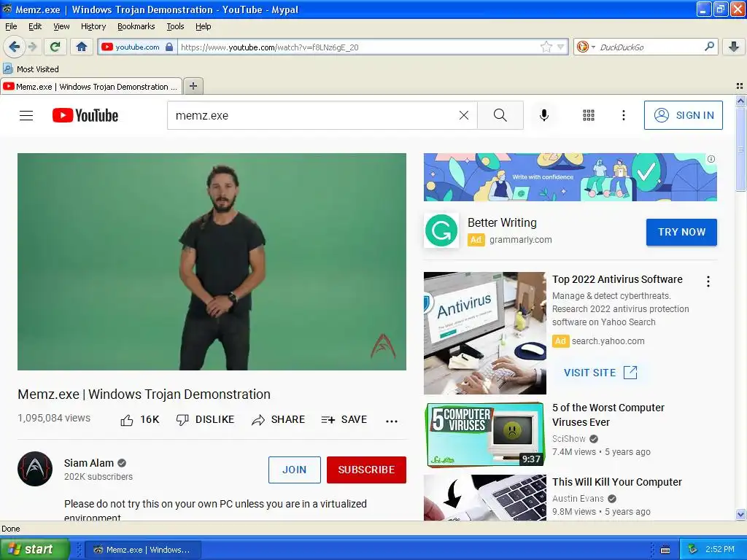The image size is (747, 560).
Task: Open 5 of the Worst Computer Viruses thumbnail
Action: (485, 435)
